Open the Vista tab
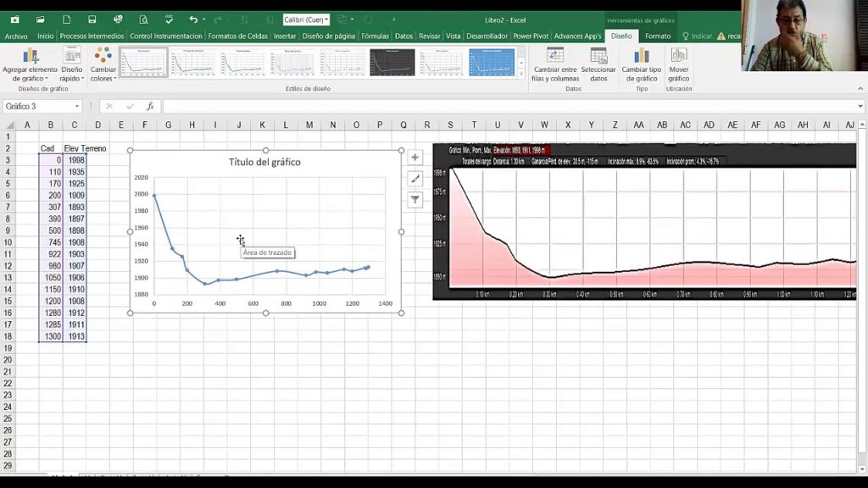The height and width of the screenshot is (488, 868). click(x=453, y=36)
